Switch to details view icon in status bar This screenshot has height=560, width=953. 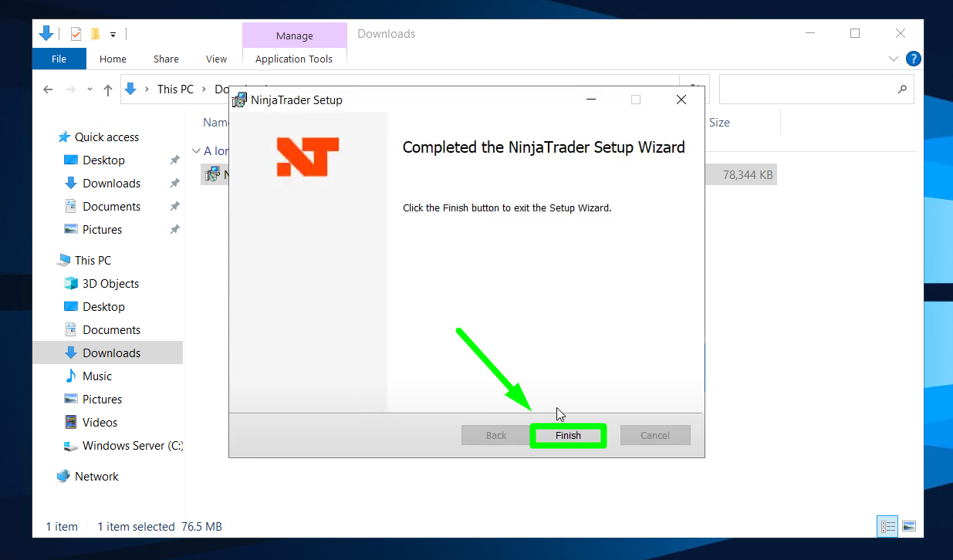click(x=887, y=526)
